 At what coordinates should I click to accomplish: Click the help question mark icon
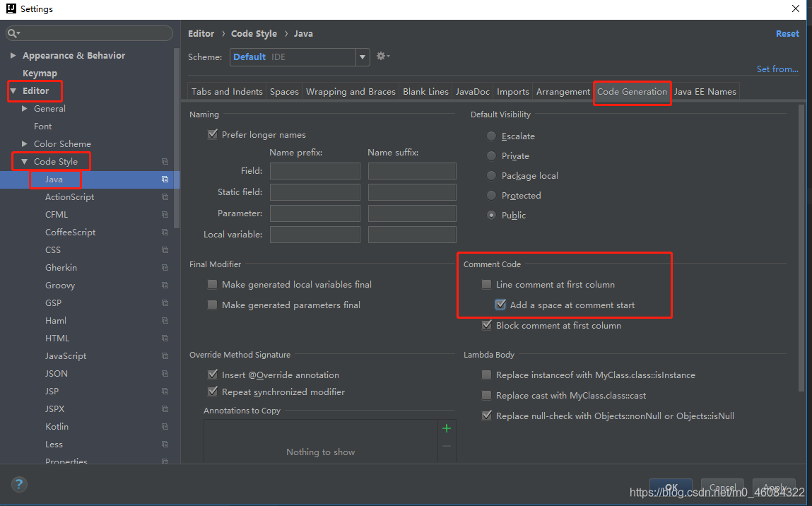coord(19,485)
